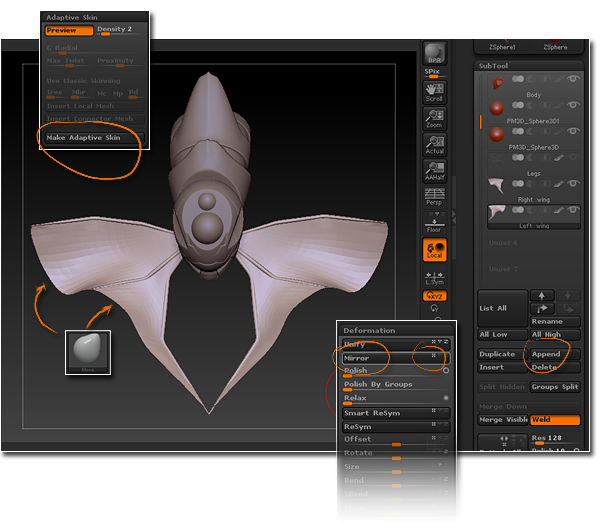Viewport: 600px width, 524px height.
Task: Click the Left wing polypaint brush icon
Action: 559,210
